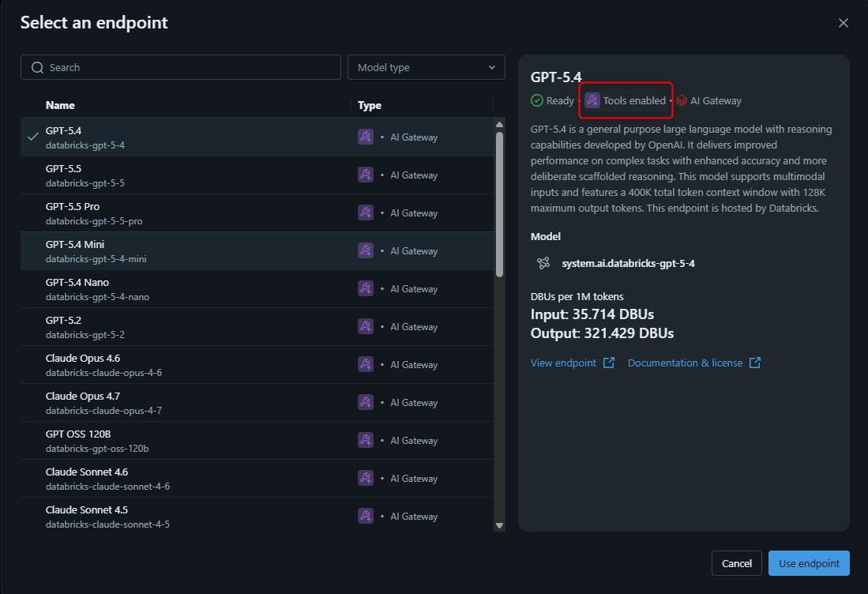The height and width of the screenshot is (594, 868).
Task: Select the GPT-5.4 Mini endpoint name
Action: [x=75, y=244]
